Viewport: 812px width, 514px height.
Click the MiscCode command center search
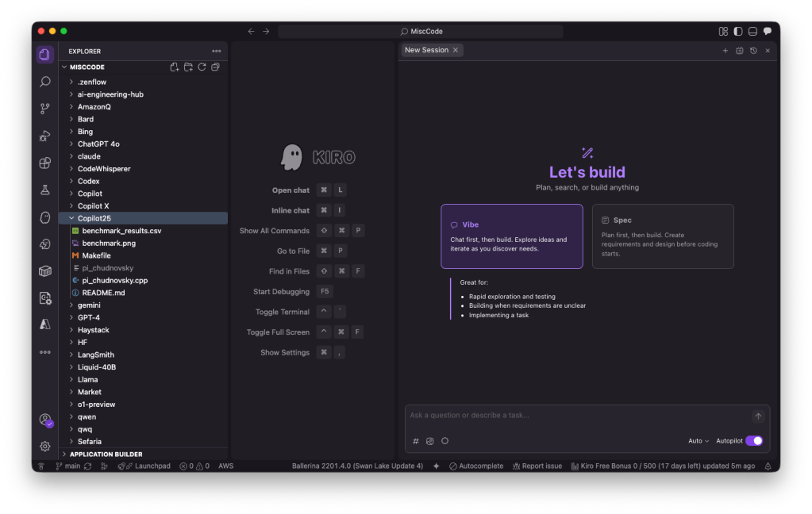click(x=421, y=31)
